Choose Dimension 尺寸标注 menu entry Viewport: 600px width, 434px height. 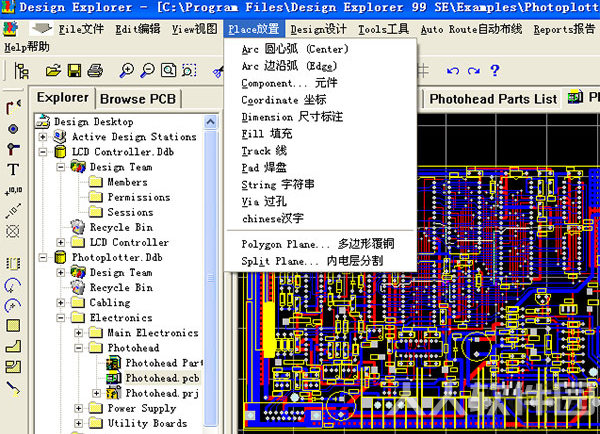[x=320, y=117]
